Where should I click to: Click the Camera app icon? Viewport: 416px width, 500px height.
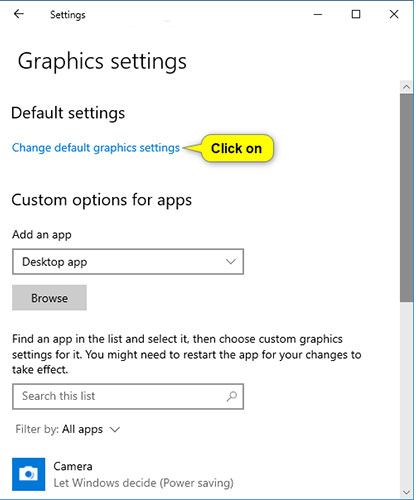(x=29, y=474)
